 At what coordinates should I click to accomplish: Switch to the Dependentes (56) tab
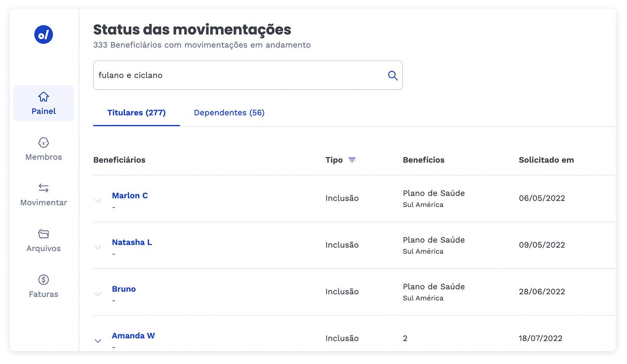coord(229,113)
